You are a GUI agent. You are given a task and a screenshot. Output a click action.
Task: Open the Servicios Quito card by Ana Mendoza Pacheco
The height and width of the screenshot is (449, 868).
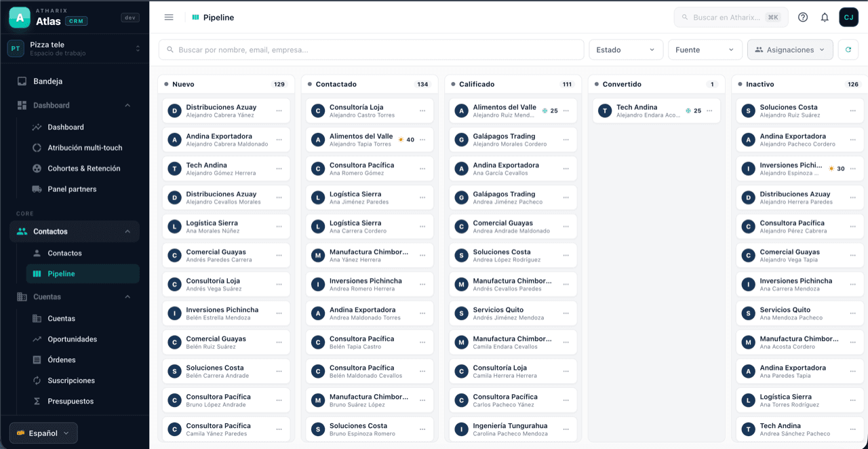[x=800, y=314]
